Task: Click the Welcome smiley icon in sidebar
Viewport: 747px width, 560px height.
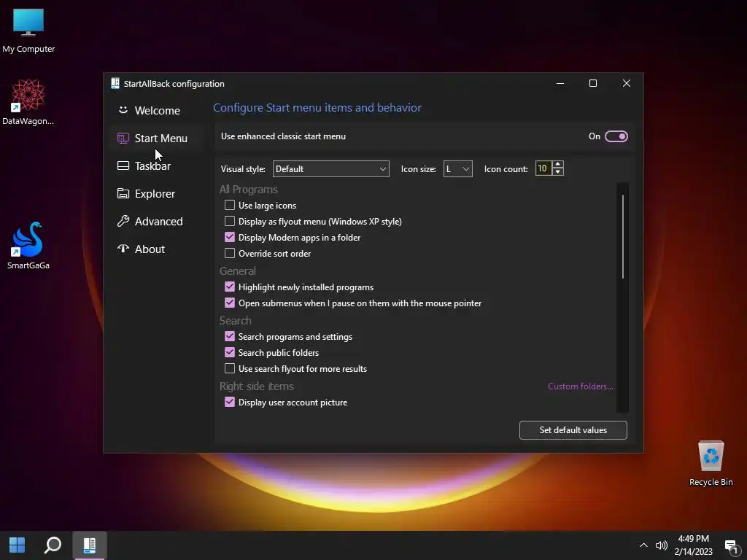Action: coord(123,110)
